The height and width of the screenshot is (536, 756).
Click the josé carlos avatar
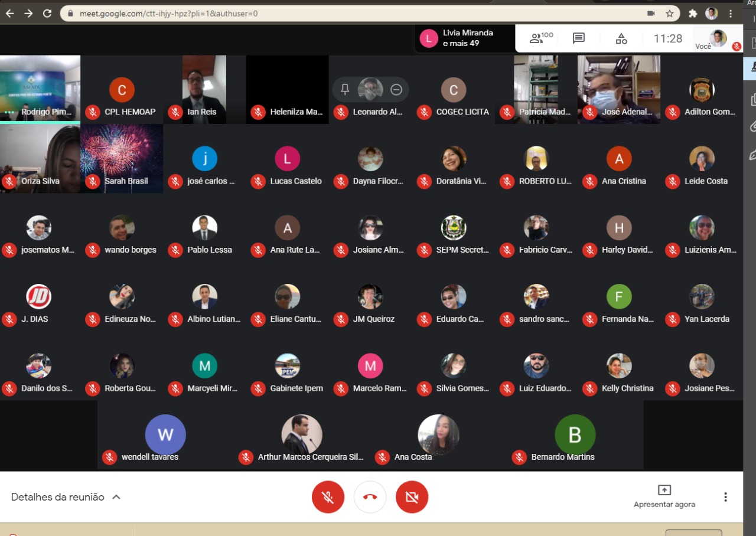tap(204, 159)
